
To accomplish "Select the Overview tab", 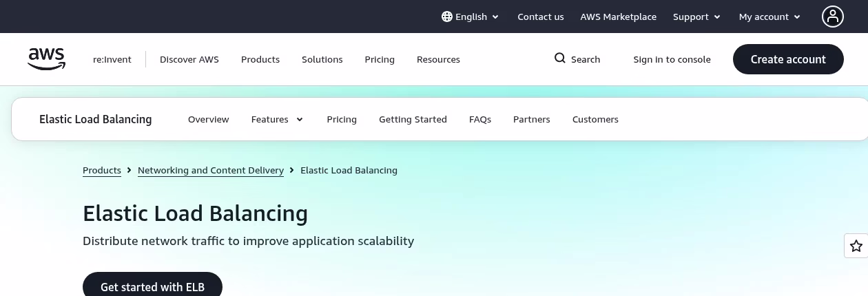I will [209, 119].
